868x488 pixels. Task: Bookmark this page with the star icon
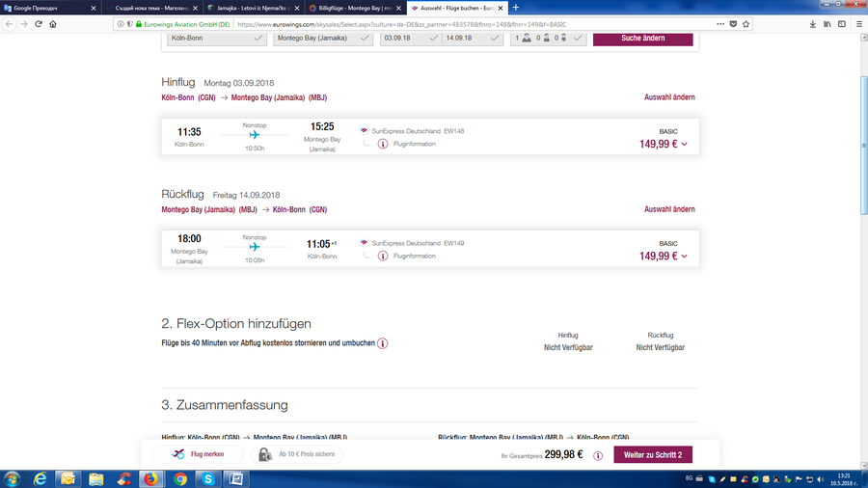(x=746, y=24)
